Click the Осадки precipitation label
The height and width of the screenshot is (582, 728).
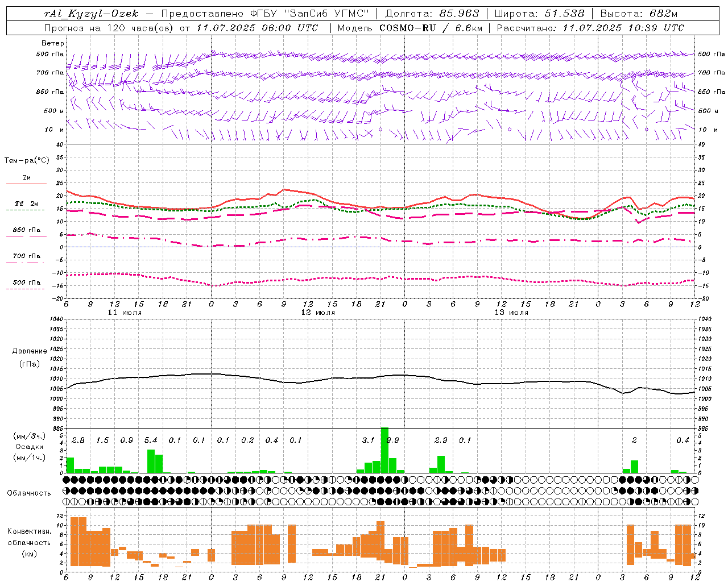28,447
